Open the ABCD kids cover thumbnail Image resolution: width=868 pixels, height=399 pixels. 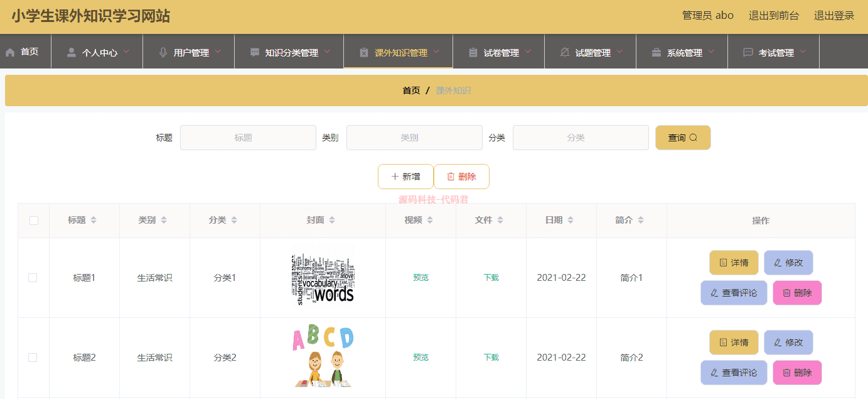(323, 357)
